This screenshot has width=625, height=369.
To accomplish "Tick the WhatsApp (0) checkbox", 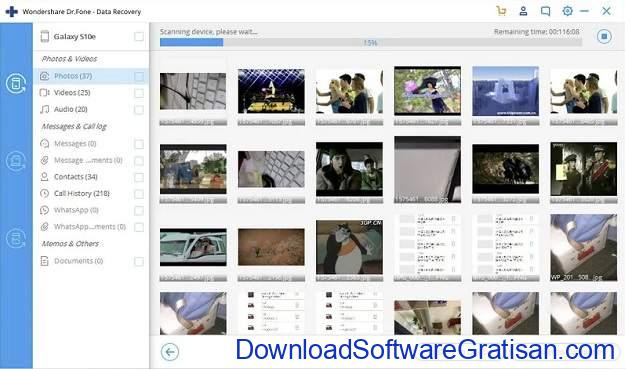I will [x=139, y=210].
